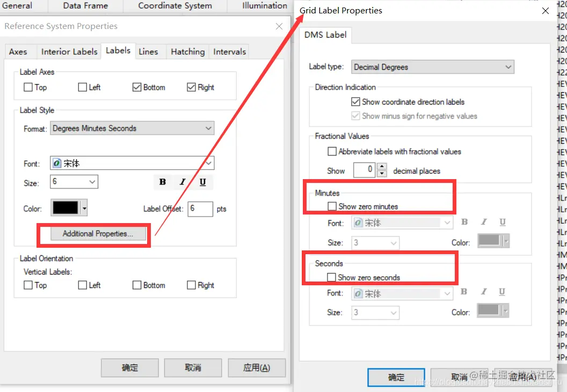Viewport: 567px width, 392px height.
Task: Enable Show zero seconds
Action: (331, 277)
